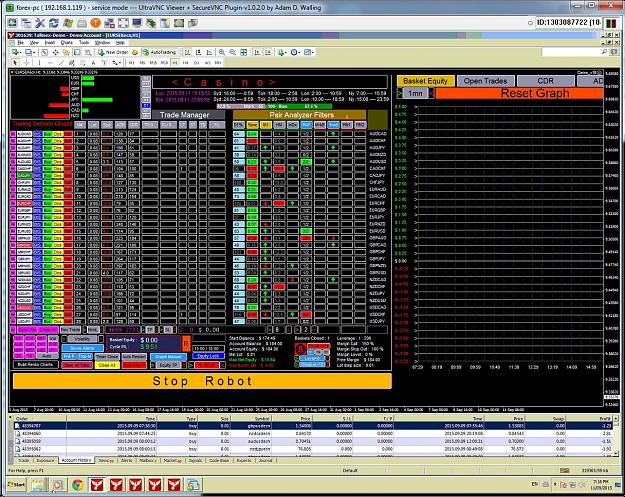The height and width of the screenshot is (497, 625).
Task: Click the monitor icon in VNC toolbar
Action: [137, 23]
